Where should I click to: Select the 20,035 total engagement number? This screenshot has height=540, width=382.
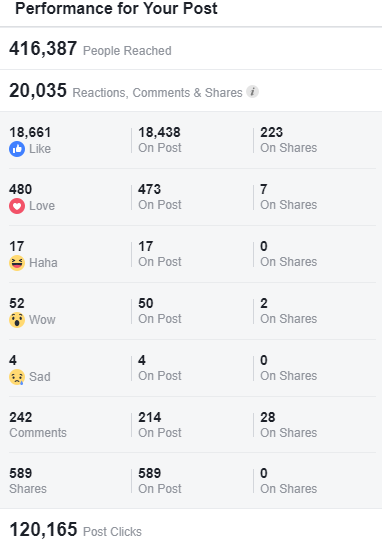(x=38, y=91)
